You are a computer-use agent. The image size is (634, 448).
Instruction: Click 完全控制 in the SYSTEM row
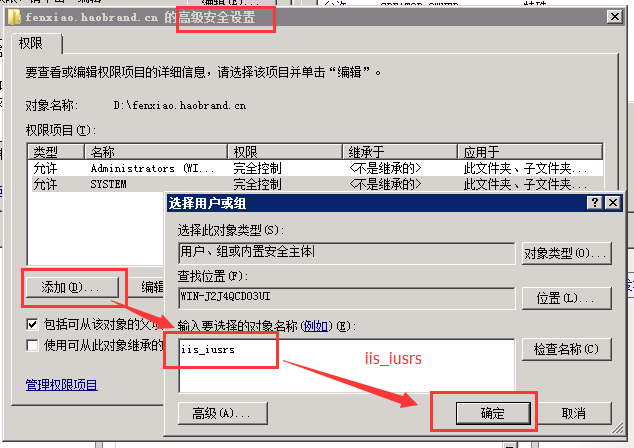[257, 184]
